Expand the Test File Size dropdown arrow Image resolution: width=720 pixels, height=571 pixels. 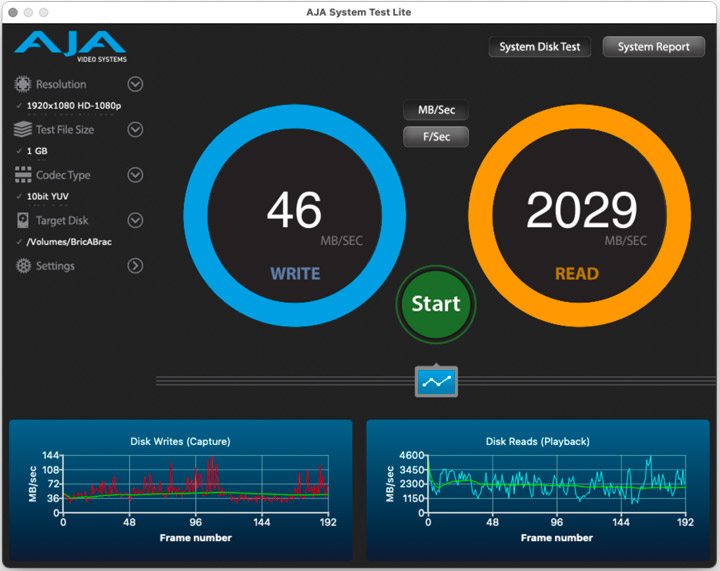click(135, 129)
